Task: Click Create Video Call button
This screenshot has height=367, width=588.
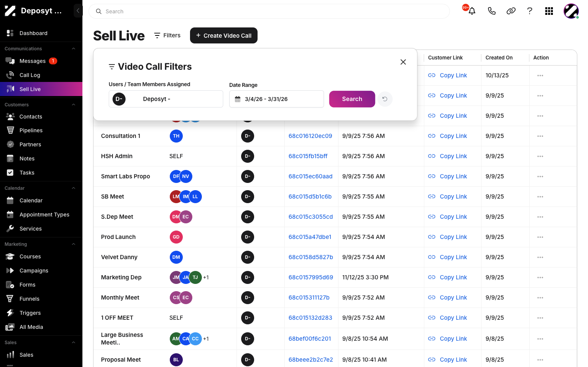Action: [224, 35]
